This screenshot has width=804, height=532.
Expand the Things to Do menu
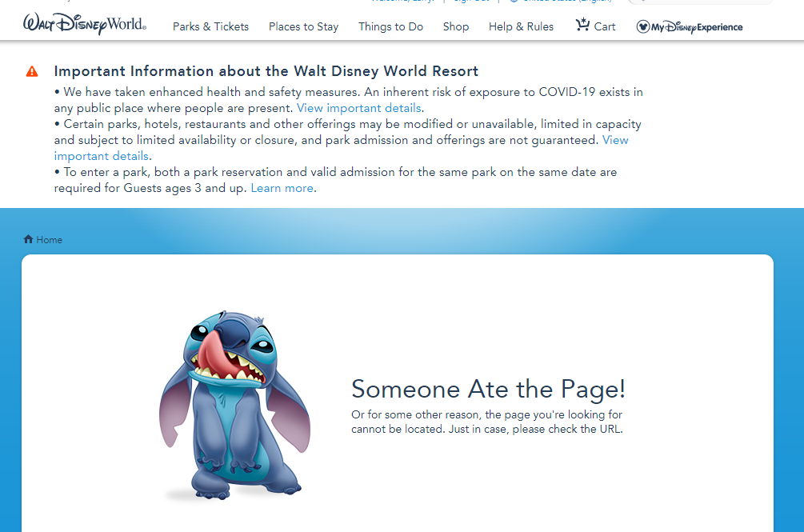click(390, 26)
